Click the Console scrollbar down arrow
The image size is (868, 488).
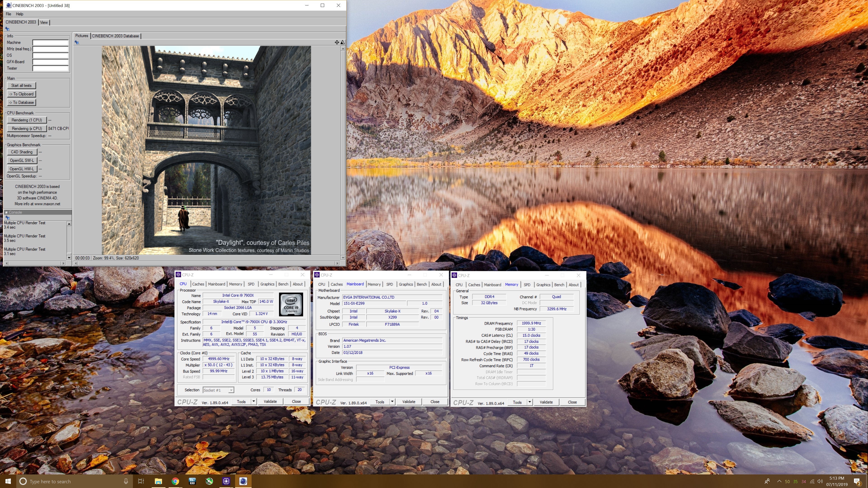(x=69, y=258)
